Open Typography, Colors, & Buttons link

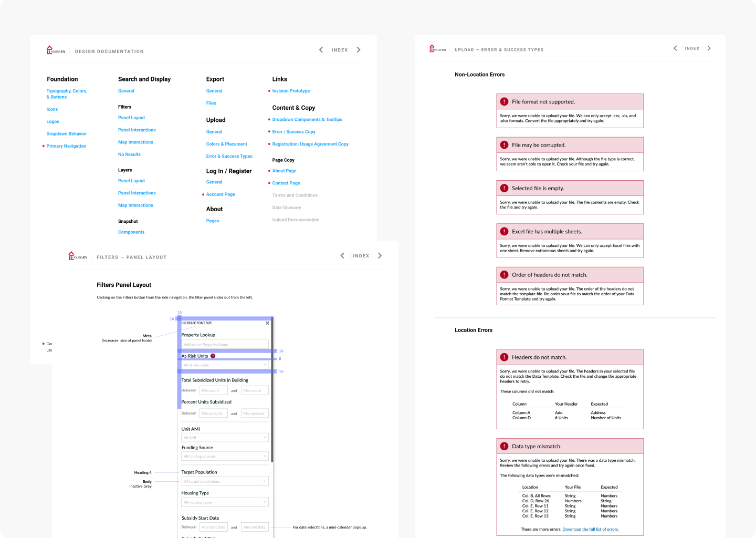(x=67, y=94)
